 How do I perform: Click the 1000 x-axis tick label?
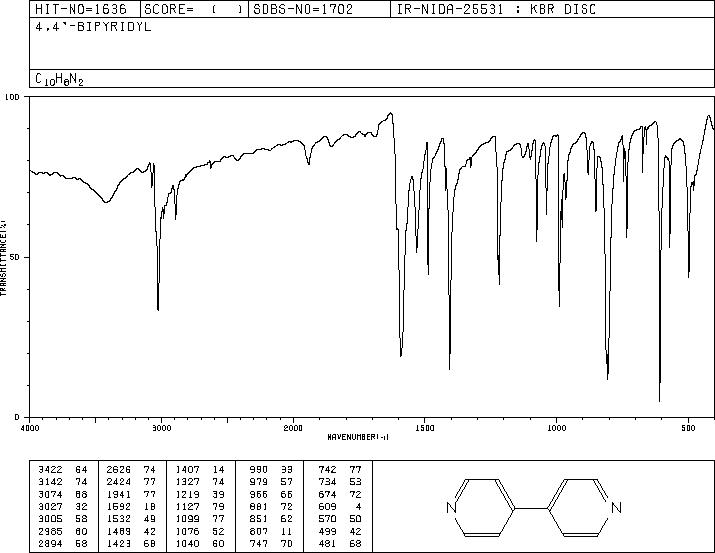tap(556, 428)
